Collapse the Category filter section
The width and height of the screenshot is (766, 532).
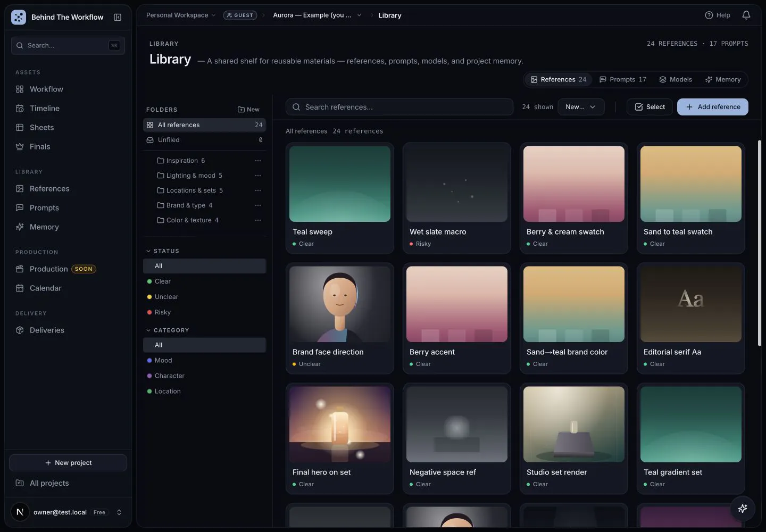pos(168,330)
